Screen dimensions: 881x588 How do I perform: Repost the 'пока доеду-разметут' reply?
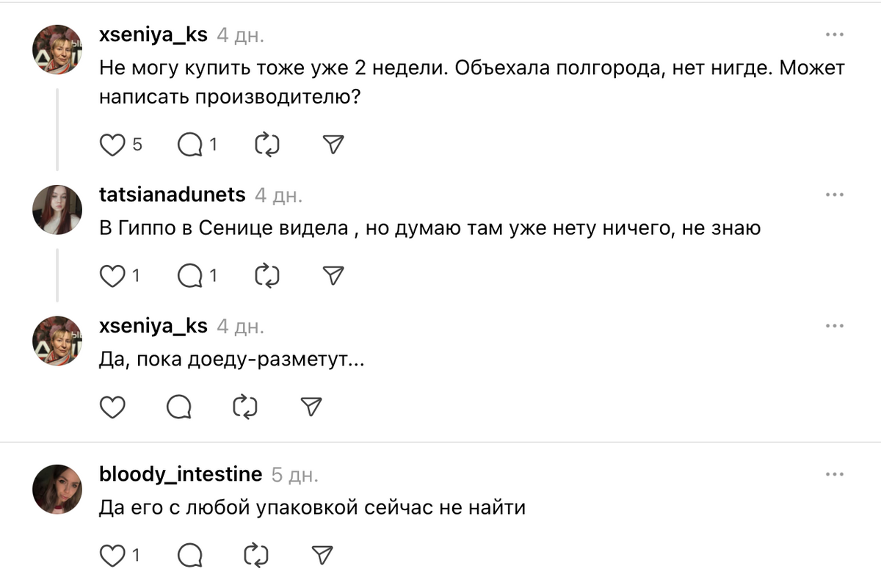(x=245, y=407)
